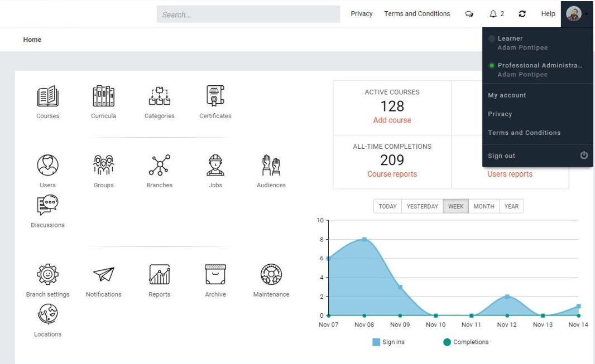
Task: Select the MONTH chart range tab
Action: pos(484,206)
